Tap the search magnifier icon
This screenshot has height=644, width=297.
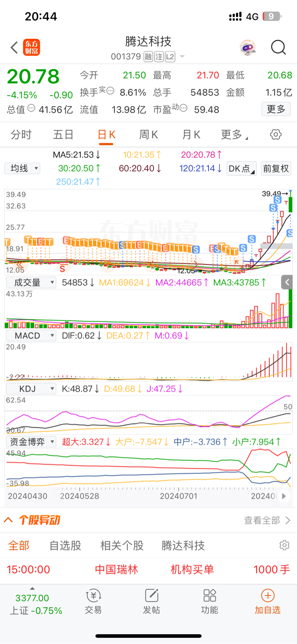click(x=278, y=48)
